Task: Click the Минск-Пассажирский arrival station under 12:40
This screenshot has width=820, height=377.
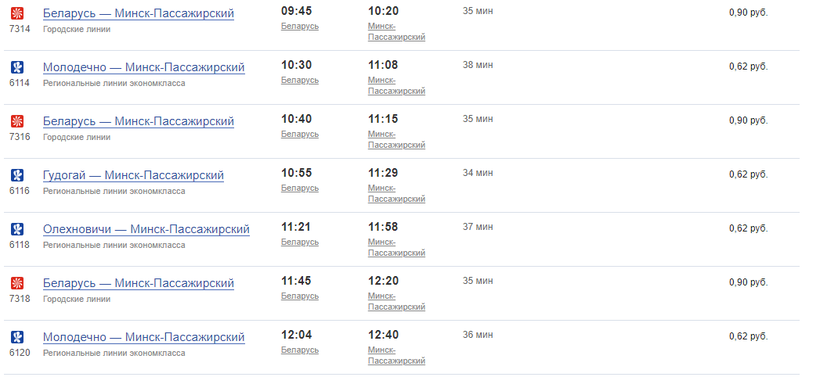Action: point(396,356)
